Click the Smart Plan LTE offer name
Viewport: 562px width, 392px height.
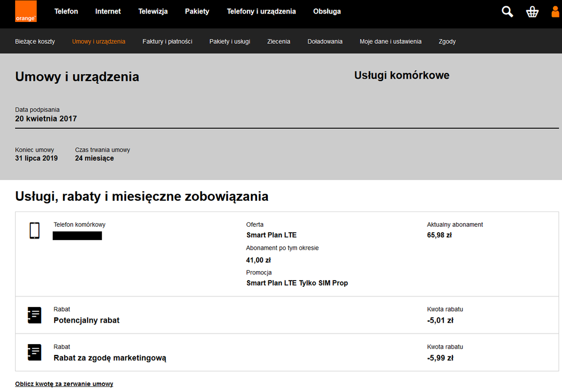coord(271,235)
